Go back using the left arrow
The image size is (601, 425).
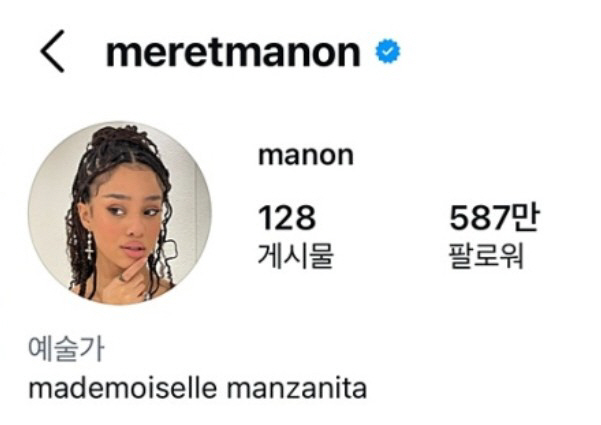coord(53,51)
